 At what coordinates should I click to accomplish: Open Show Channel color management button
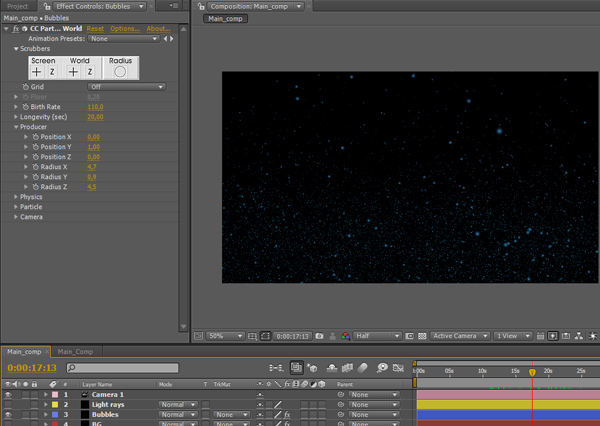coord(345,336)
